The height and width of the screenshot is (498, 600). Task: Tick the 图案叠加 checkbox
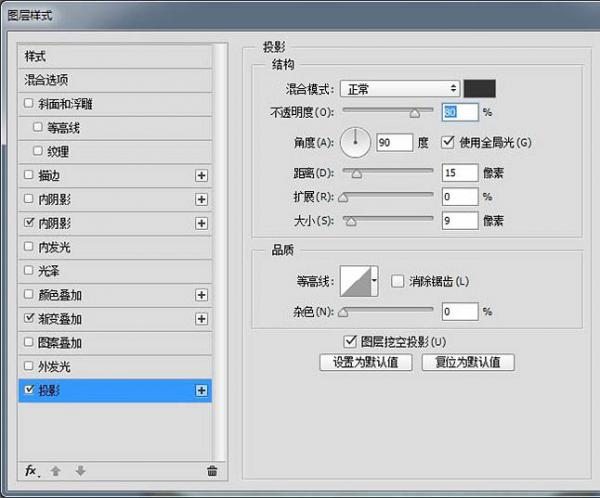29,342
